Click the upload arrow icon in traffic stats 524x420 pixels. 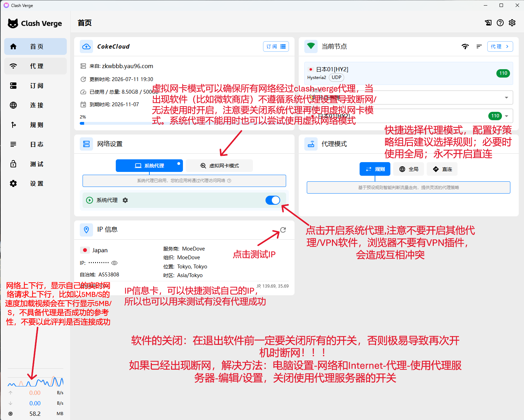pyautogui.click(x=10, y=393)
